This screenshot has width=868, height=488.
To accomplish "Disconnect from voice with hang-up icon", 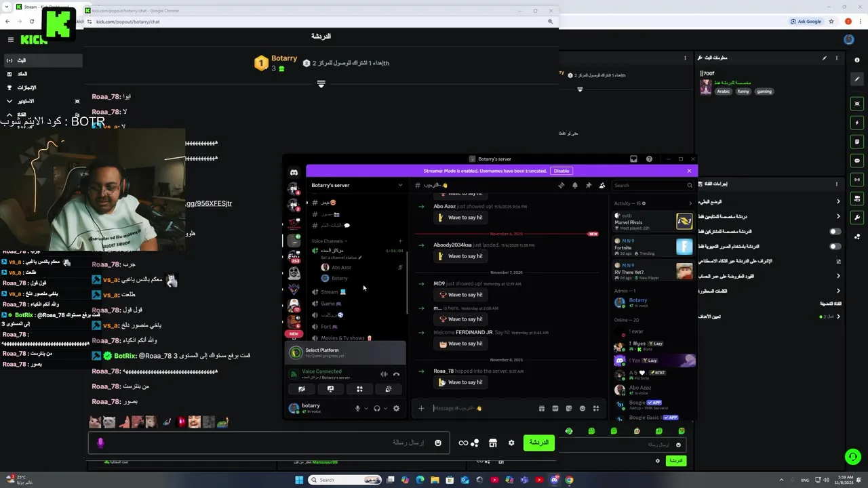I will click(397, 374).
